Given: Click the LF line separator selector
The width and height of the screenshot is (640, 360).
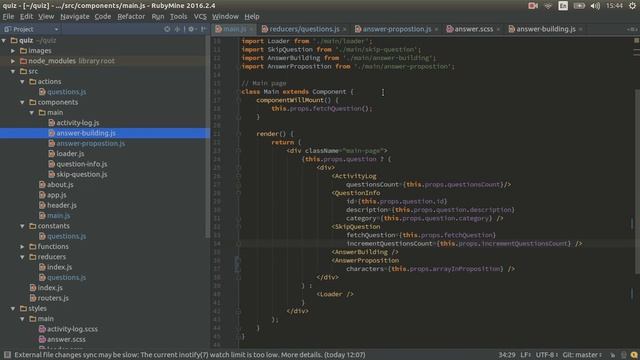Looking at the screenshot, I should pos(525,355).
